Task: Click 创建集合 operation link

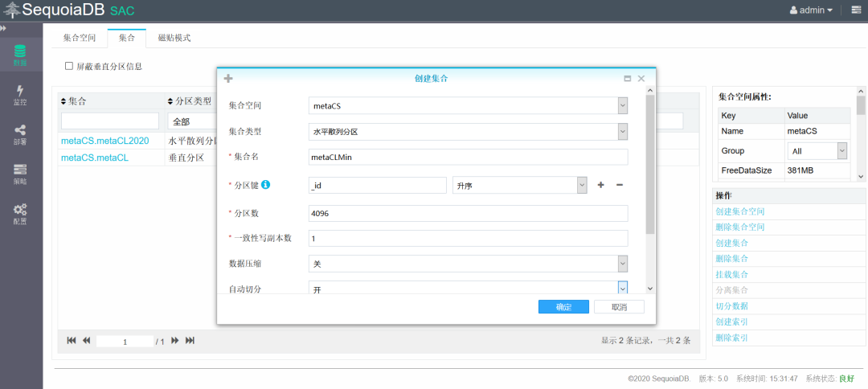Action: pos(732,243)
